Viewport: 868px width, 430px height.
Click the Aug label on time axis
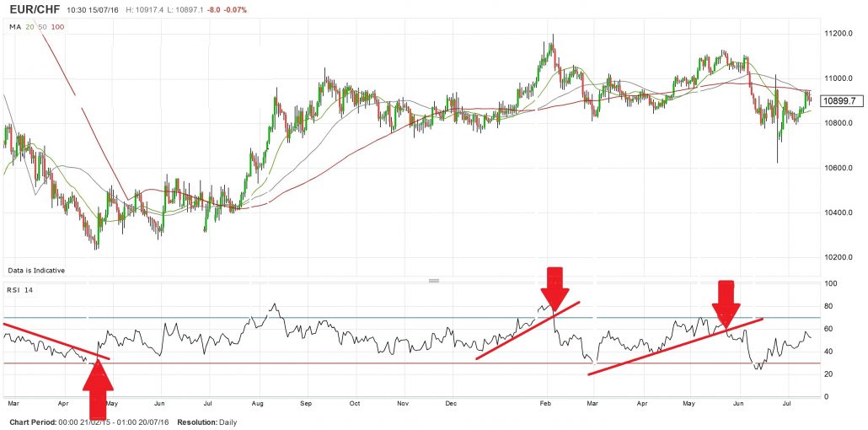259,403
